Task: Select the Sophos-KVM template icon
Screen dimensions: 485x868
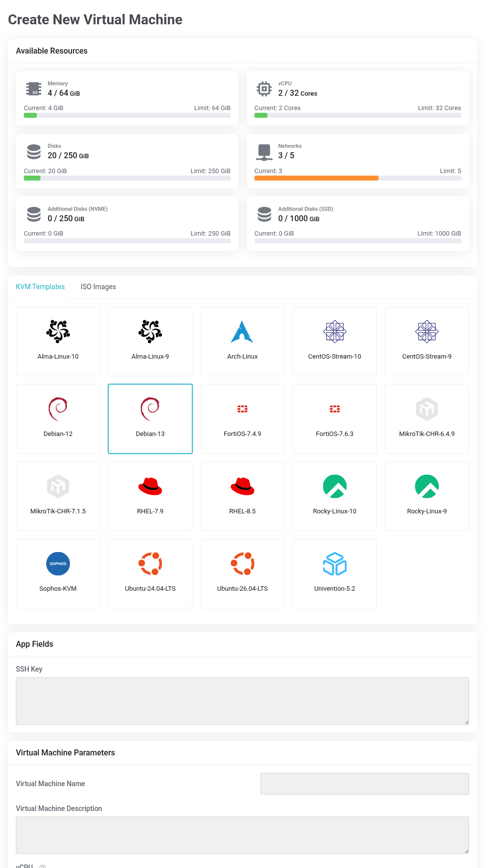Action: [58, 563]
